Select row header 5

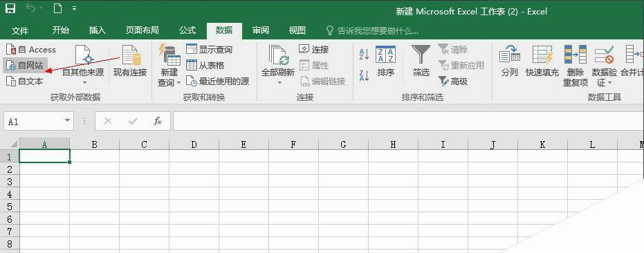(10, 206)
